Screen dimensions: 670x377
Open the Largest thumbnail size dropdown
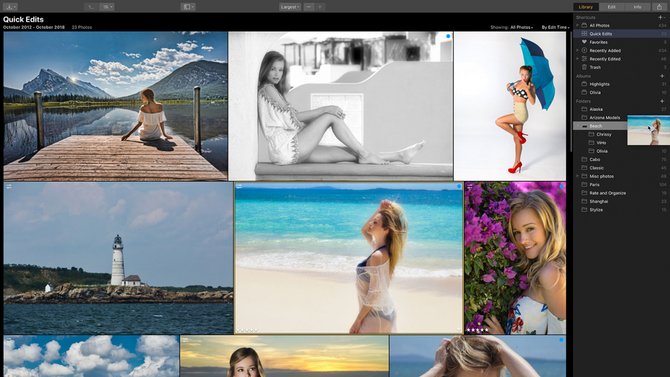tap(290, 7)
